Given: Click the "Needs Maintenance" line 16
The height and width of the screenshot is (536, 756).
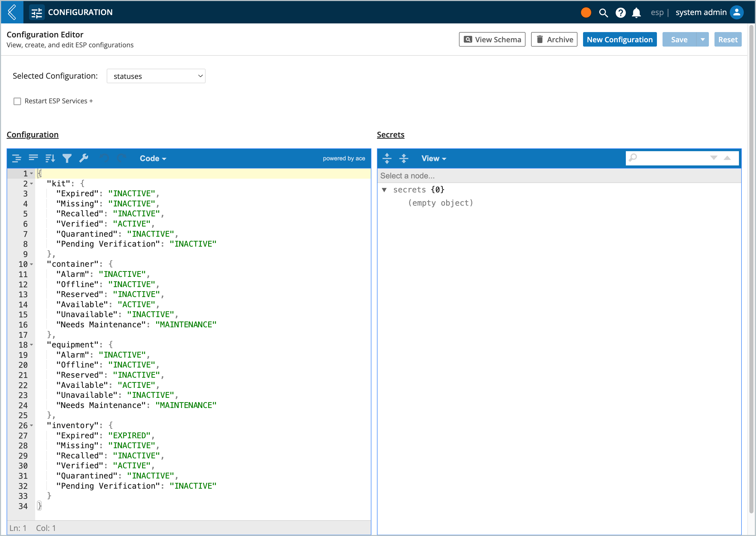Looking at the screenshot, I should 137,325.
